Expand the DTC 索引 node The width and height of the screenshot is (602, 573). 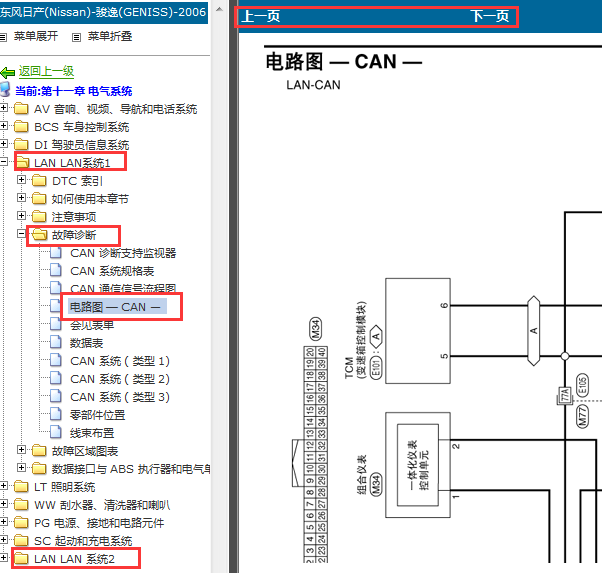coord(22,180)
